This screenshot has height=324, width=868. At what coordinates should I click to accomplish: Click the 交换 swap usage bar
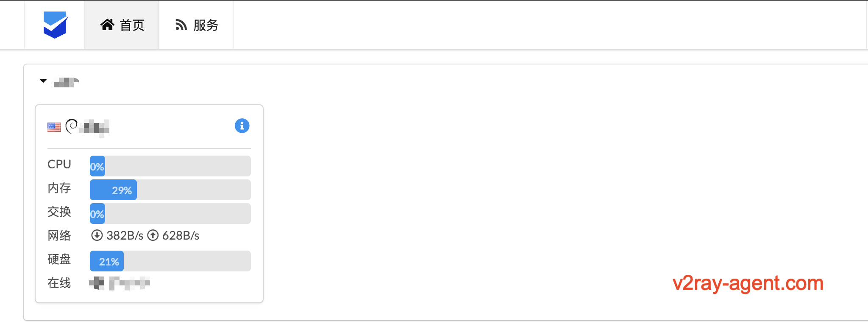(170, 213)
